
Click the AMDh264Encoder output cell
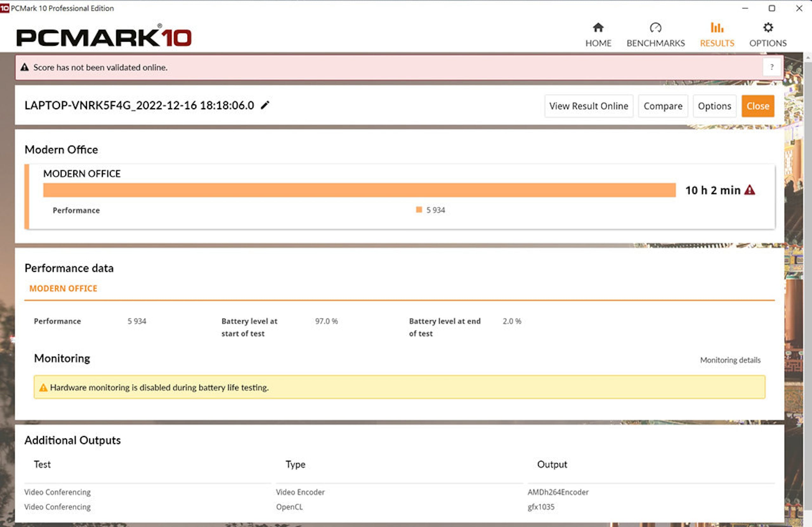click(558, 492)
